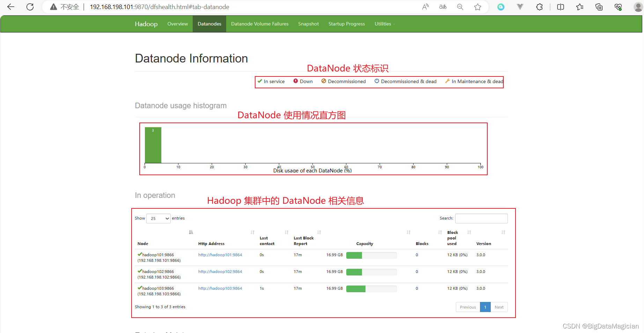Image resolution: width=644 pixels, height=333 pixels.
Task: Click the browser back arrow
Action: tap(11, 7)
